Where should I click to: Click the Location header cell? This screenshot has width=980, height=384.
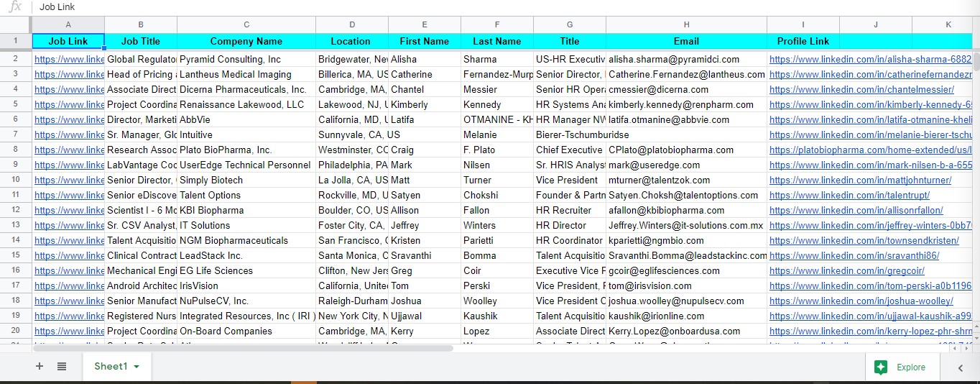pos(352,41)
